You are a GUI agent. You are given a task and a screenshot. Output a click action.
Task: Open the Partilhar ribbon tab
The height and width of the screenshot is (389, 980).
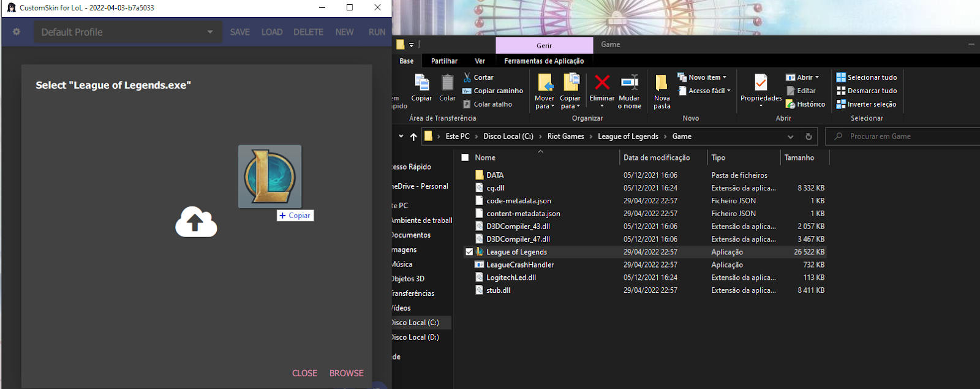(444, 61)
